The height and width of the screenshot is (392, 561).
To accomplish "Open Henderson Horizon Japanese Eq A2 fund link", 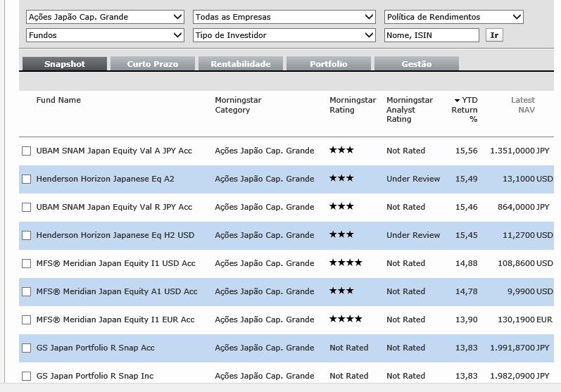I will [105, 179].
